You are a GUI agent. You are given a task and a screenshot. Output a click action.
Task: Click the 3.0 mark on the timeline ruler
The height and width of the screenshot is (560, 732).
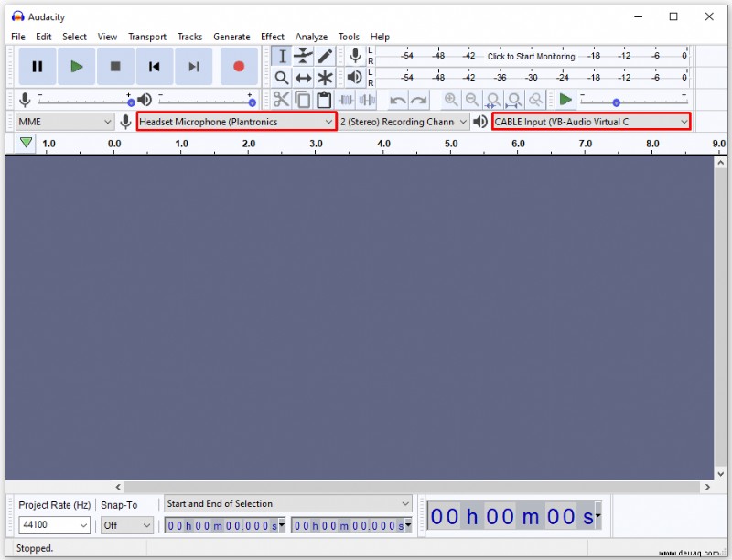316,144
